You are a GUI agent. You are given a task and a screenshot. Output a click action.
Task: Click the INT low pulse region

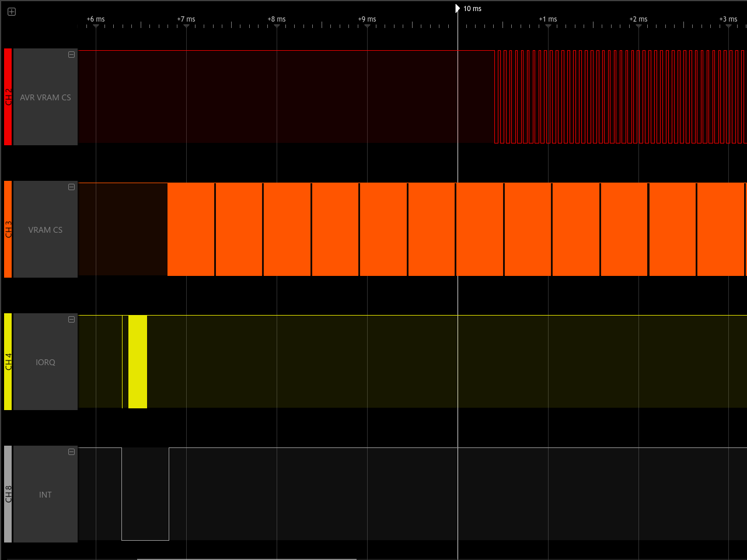point(145,494)
